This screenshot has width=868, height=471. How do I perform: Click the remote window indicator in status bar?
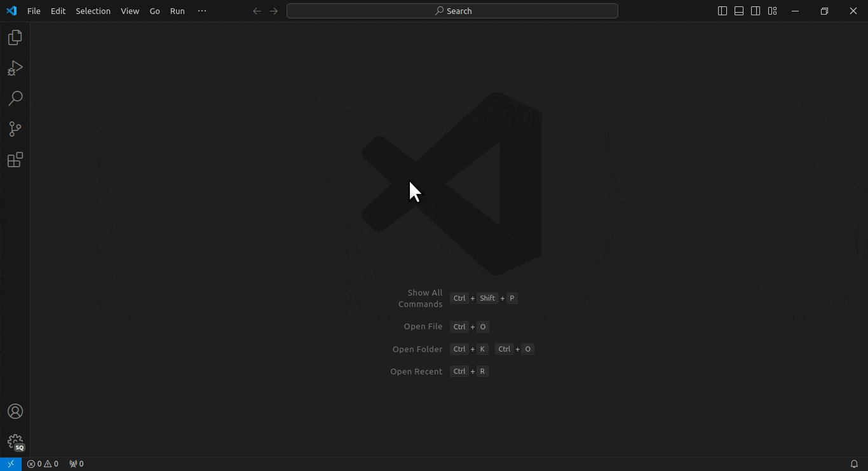11,464
